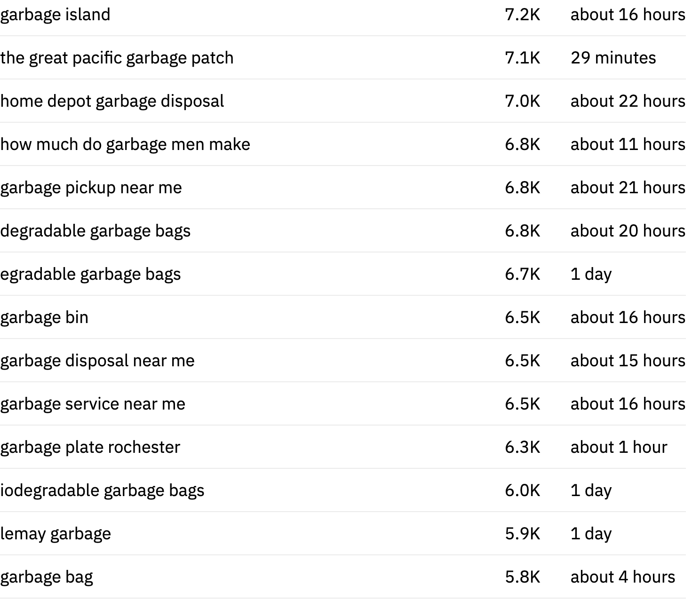Click the '29 minutes' updated time
Image resolution: width=700 pixels, height=600 pixels.
613,58
